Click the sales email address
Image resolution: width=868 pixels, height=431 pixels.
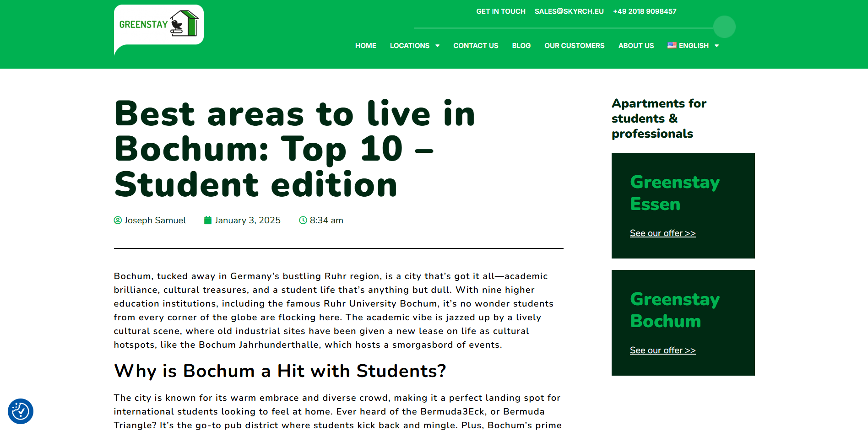569,11
